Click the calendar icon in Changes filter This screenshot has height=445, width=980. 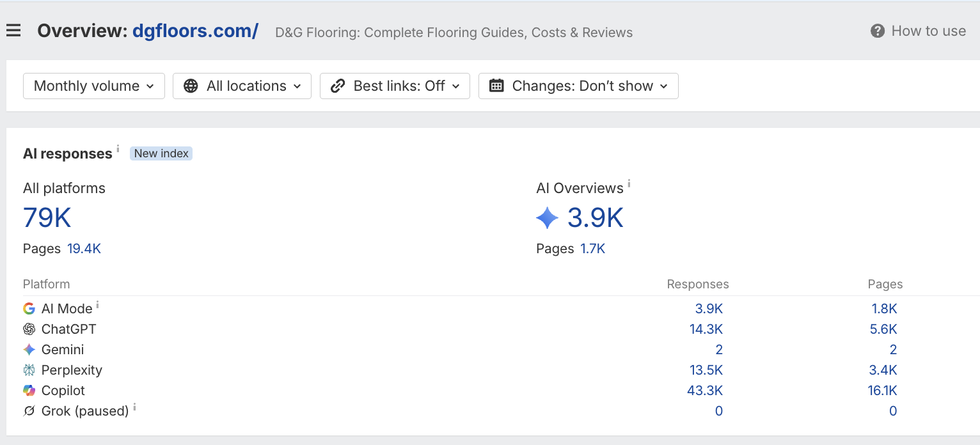coord(496,86)
